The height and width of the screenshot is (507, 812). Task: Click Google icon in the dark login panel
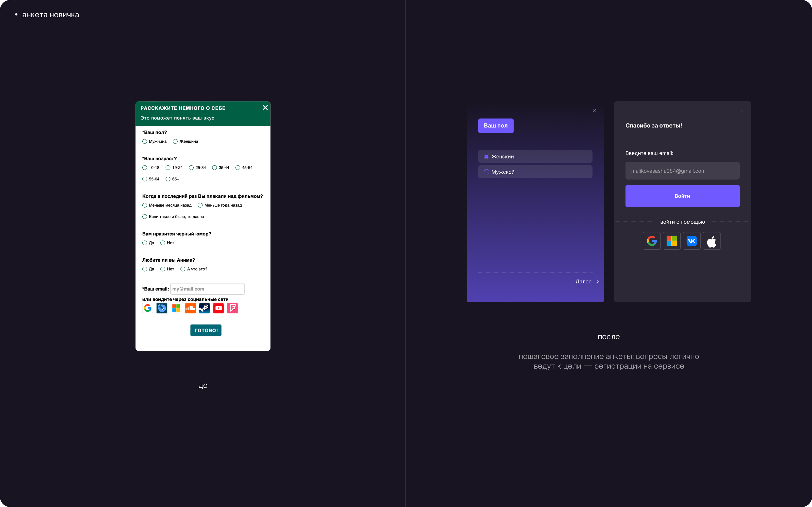652,241
